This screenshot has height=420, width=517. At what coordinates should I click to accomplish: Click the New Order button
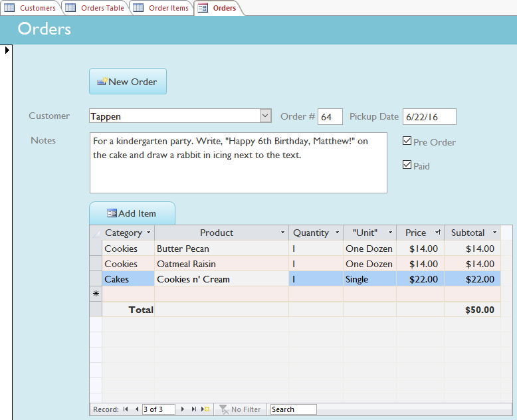click(x=128, y=82)
